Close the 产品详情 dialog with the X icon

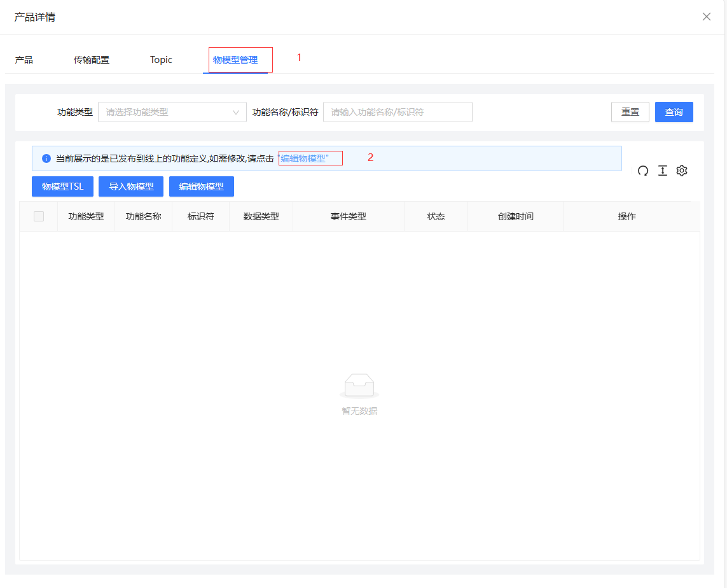(707, 17)
